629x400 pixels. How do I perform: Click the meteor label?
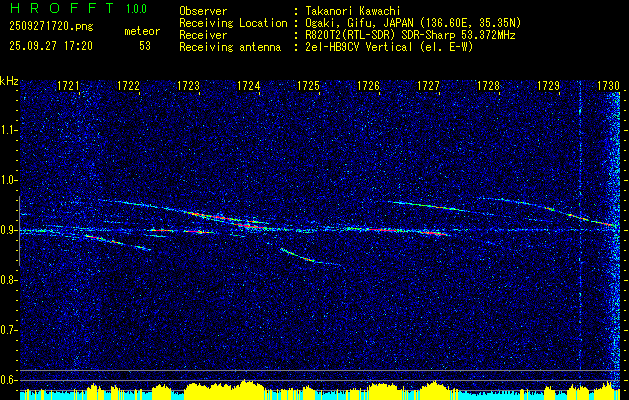click(142, 31)
